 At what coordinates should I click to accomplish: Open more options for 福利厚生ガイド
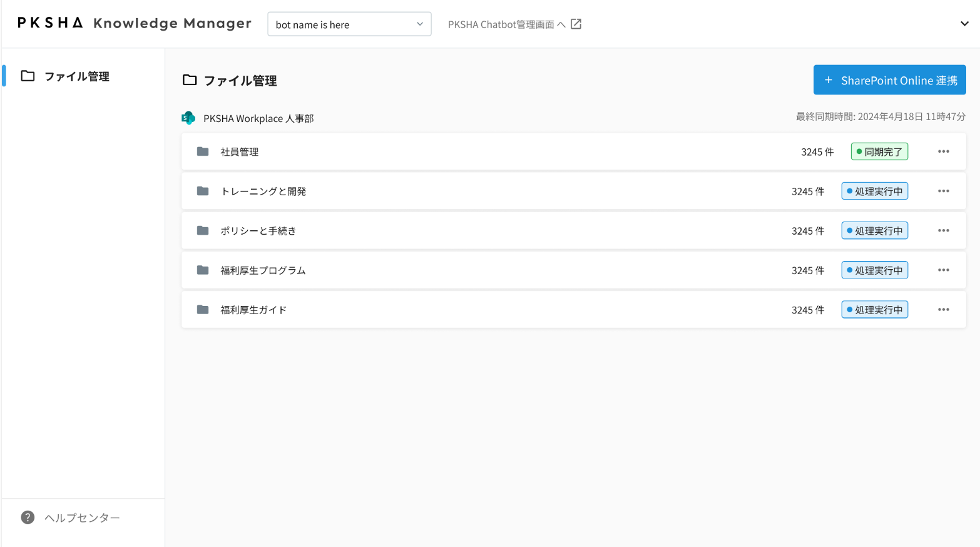(x=944, y=309)
